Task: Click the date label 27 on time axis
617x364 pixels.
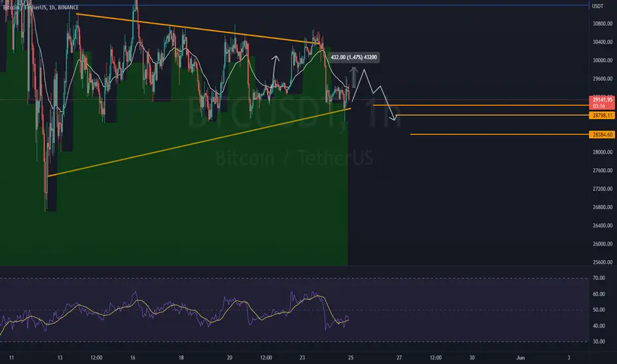Action: (399, 357)
